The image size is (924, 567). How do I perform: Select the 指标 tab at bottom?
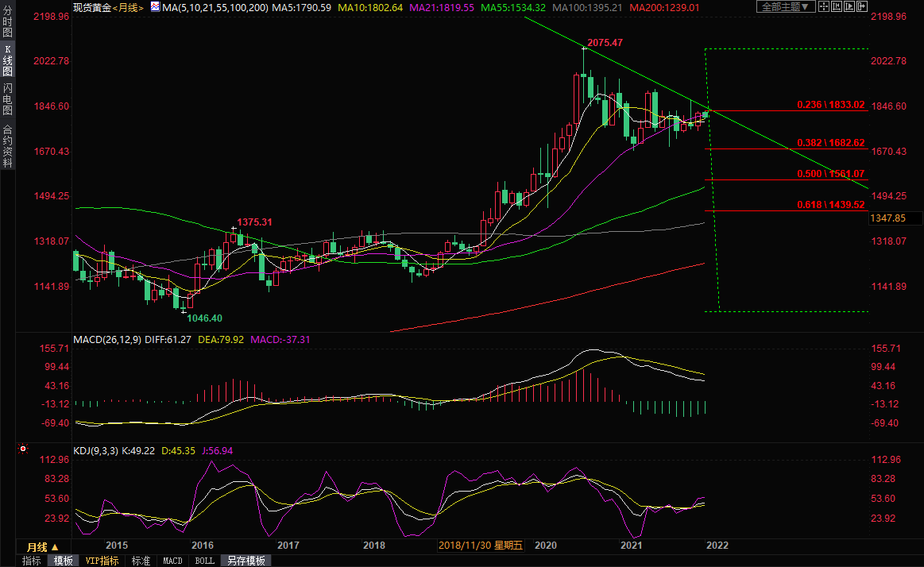pyautogui.click(x=31, y=561)
